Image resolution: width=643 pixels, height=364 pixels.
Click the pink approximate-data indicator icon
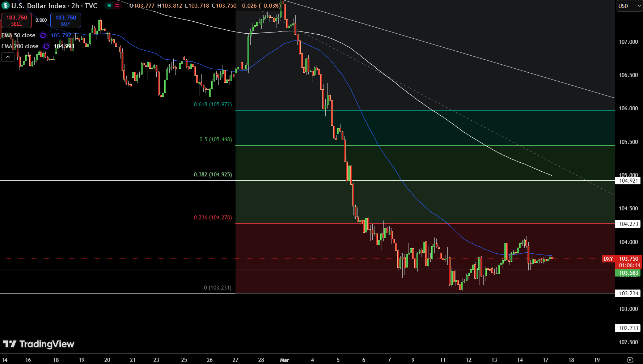coord(117,5)
